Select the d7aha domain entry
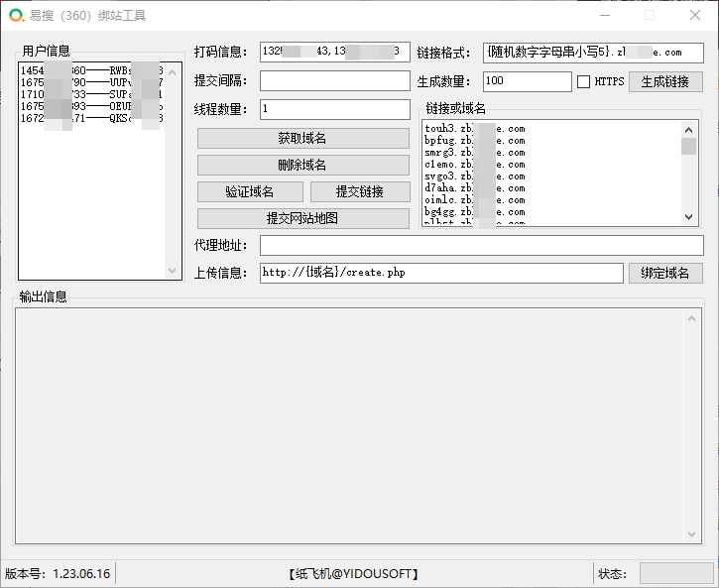 click(475, 188)
